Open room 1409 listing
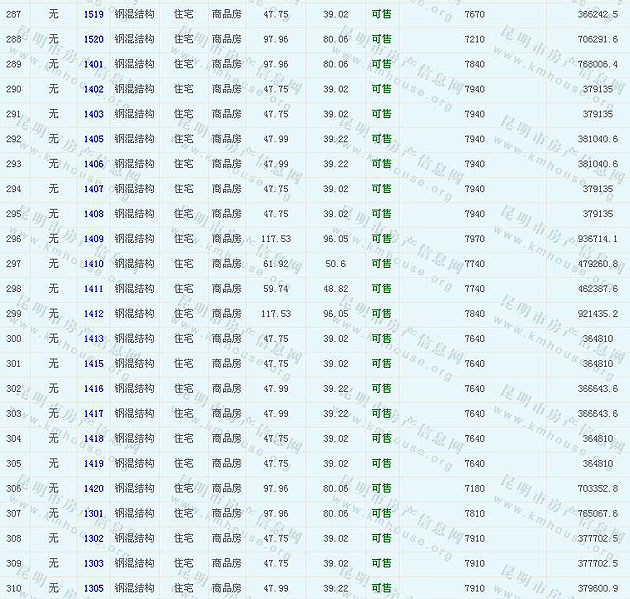This screenshot has width=630, height=599. (93, 239)
